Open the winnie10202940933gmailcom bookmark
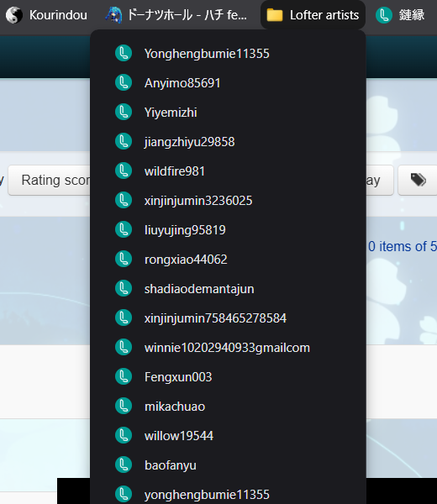 point(228,348)
